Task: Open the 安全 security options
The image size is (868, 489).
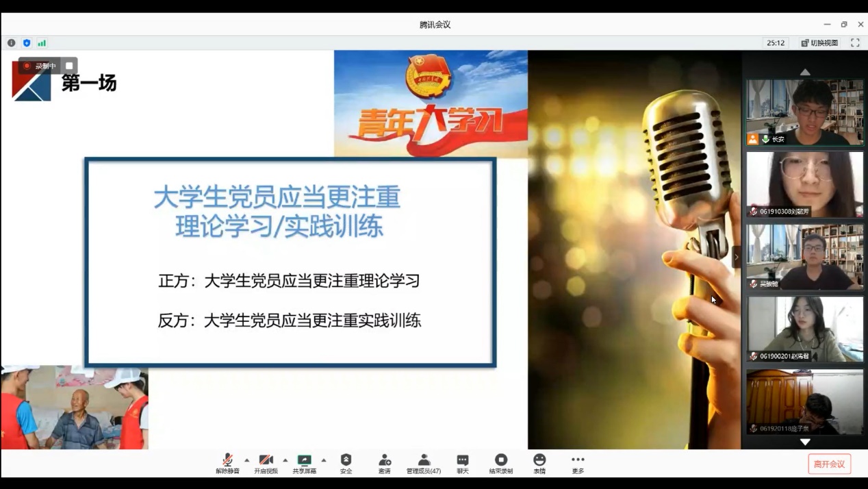Action: coord(346,463)
